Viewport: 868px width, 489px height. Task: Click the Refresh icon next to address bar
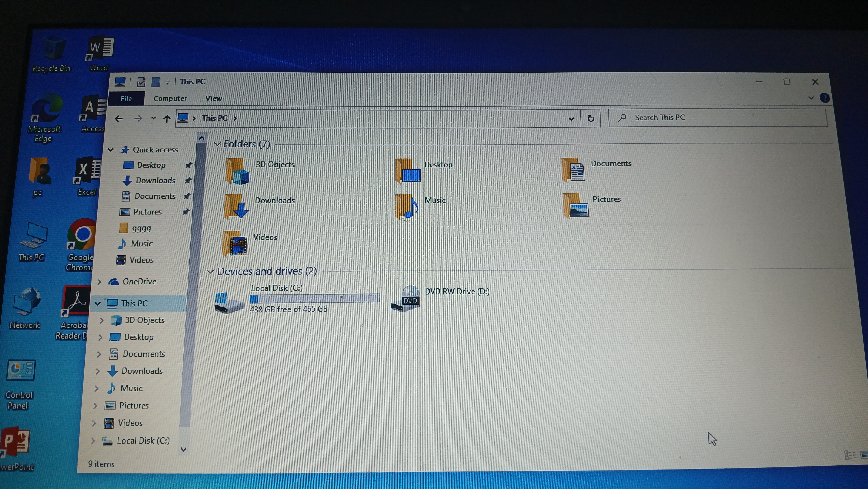click(x=591, y=118)
